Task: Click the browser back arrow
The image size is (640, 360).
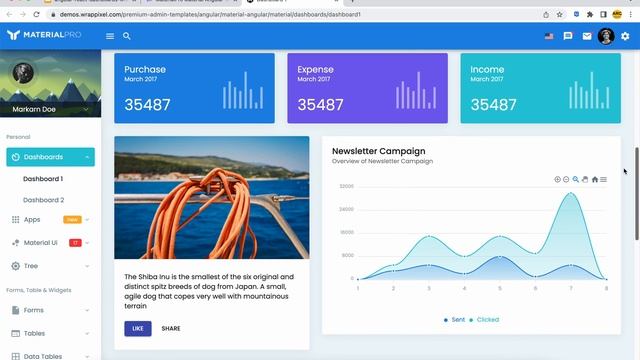Action: pyautogui.click(x=9, y=14)
